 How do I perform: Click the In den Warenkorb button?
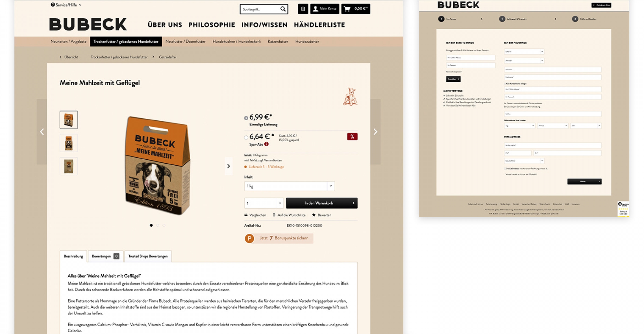[x=322, y=203]
